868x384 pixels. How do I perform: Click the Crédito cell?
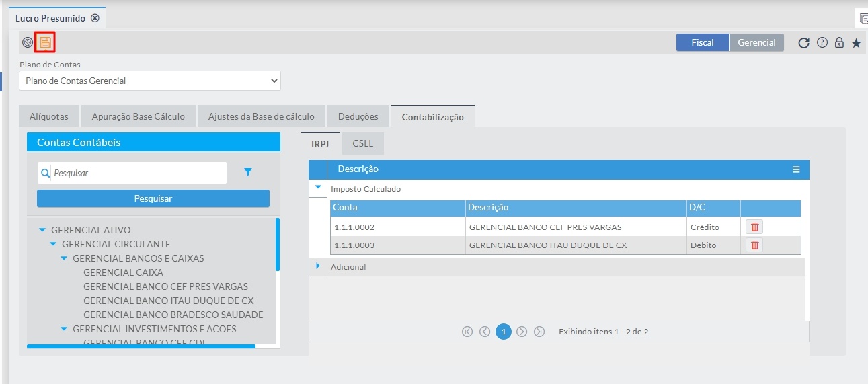tap(713, 227)
